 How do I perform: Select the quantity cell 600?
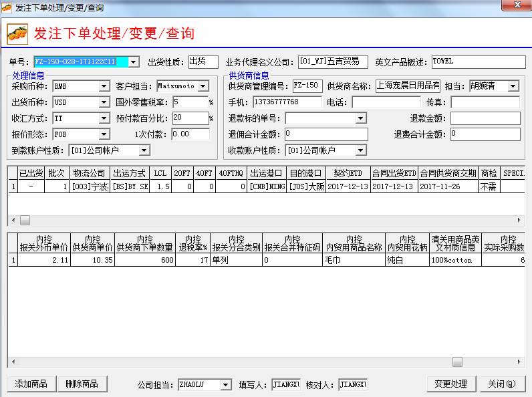[145, 260]
